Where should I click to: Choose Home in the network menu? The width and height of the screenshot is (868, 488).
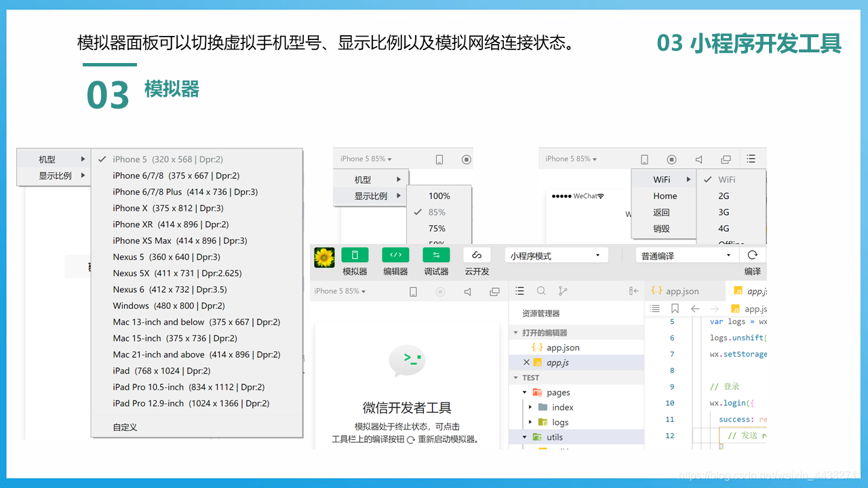[x=664, y=196]
